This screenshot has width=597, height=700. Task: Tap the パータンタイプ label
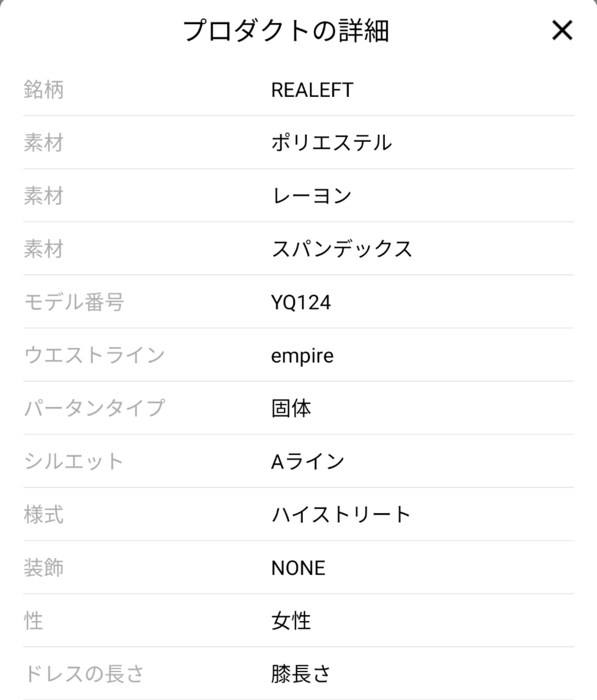point(95,408)
